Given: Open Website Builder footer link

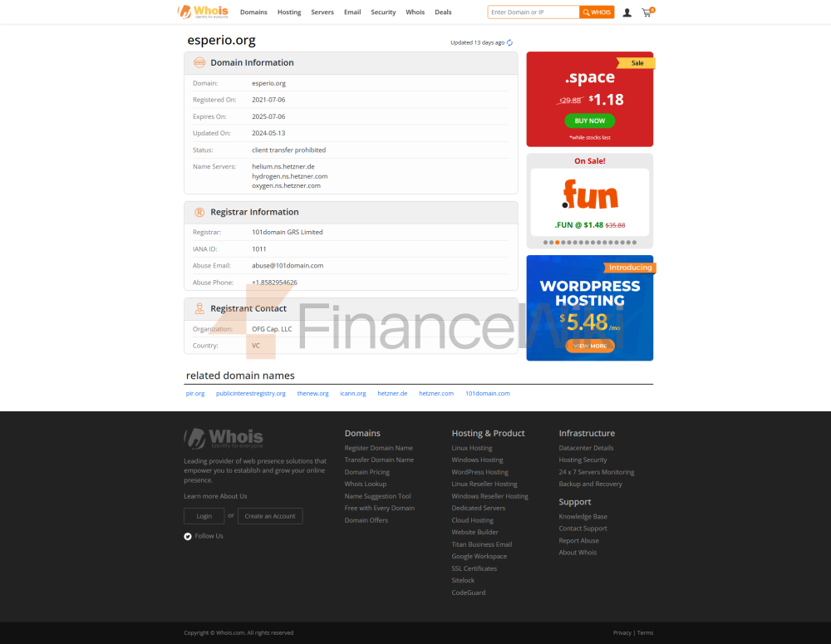Looking at the screenshot, I should point(475,532).
